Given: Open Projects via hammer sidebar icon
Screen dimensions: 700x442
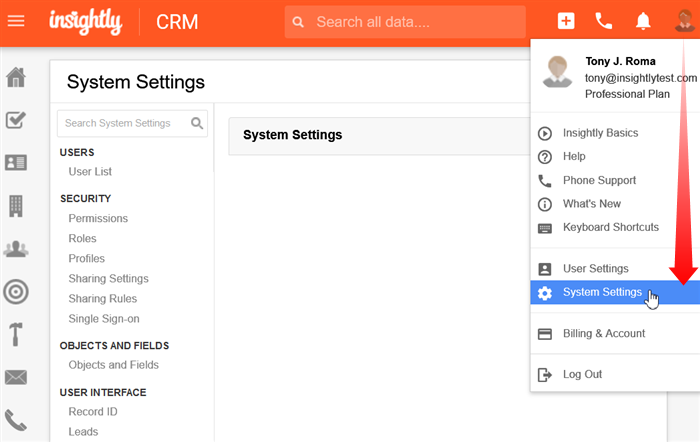Looking at the screenshot, I should pyautogui.click(x=16, y=334).
